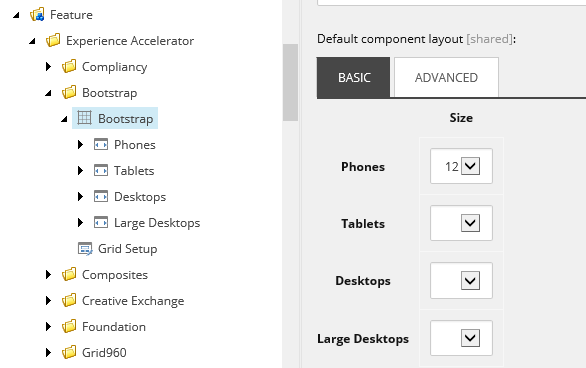This screenshot has height=368, width=586.
Task: Select the Foundation tree item
Action: [x=114, y=327]
